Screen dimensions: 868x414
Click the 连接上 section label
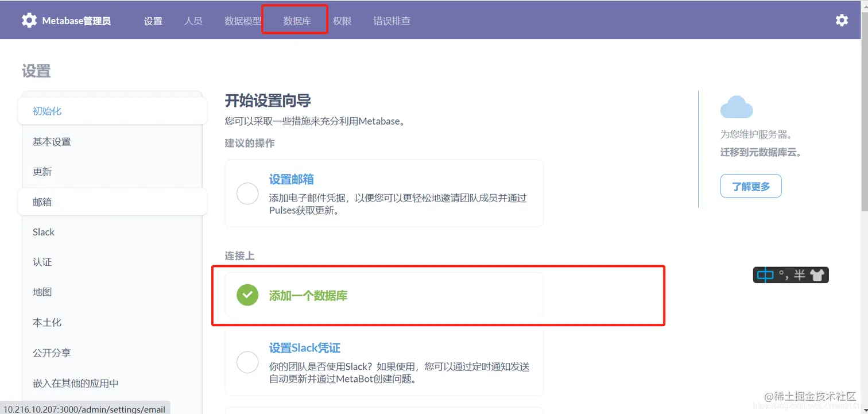tap(239, 256)
